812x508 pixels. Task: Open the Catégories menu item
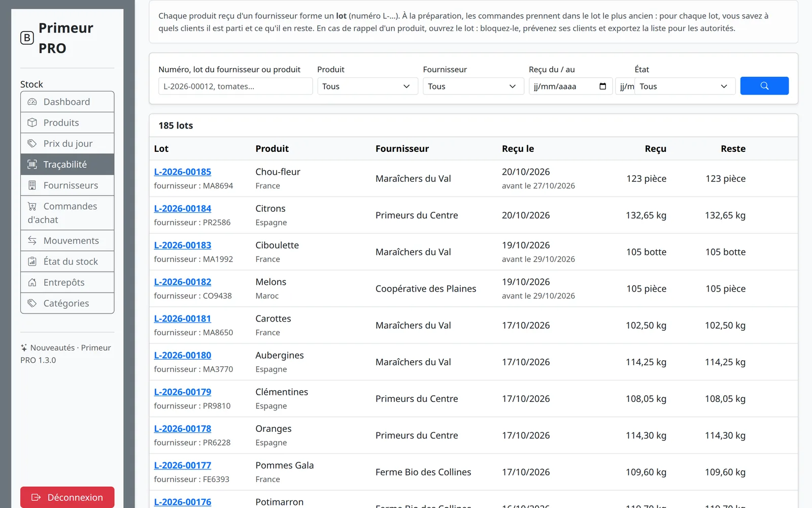pyautogui.click(x=67, y=303)
